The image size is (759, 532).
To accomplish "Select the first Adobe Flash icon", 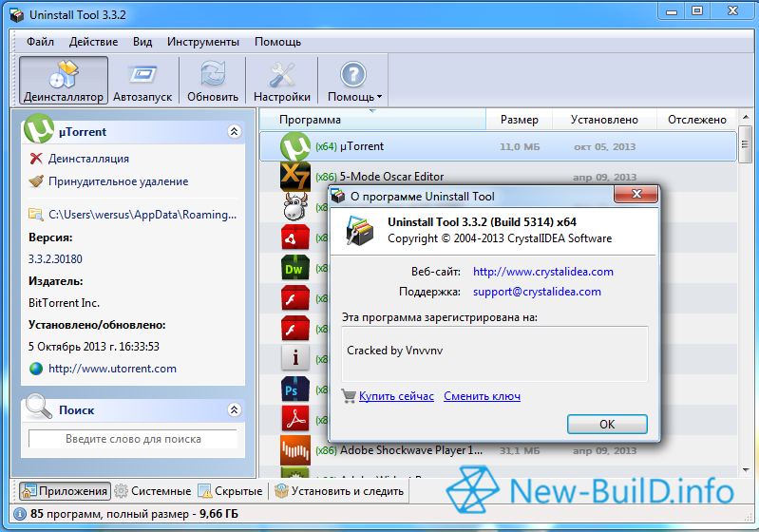I will tap(295, 298).
